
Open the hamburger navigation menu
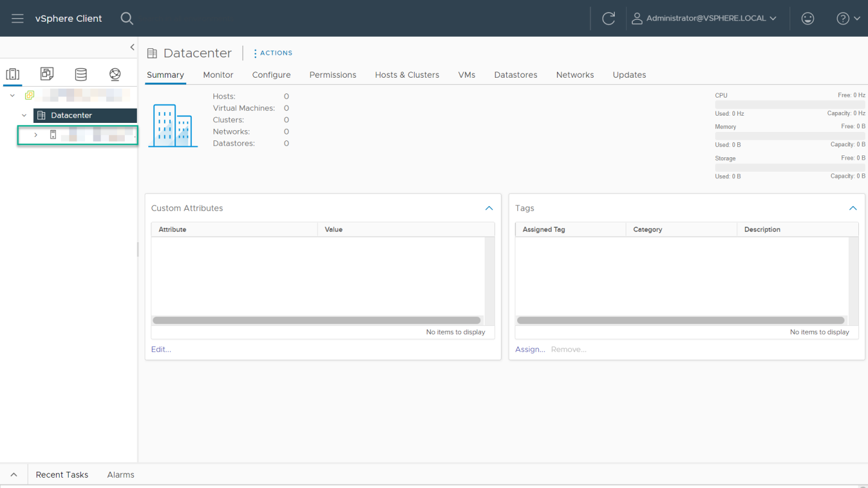pos(17,18)
